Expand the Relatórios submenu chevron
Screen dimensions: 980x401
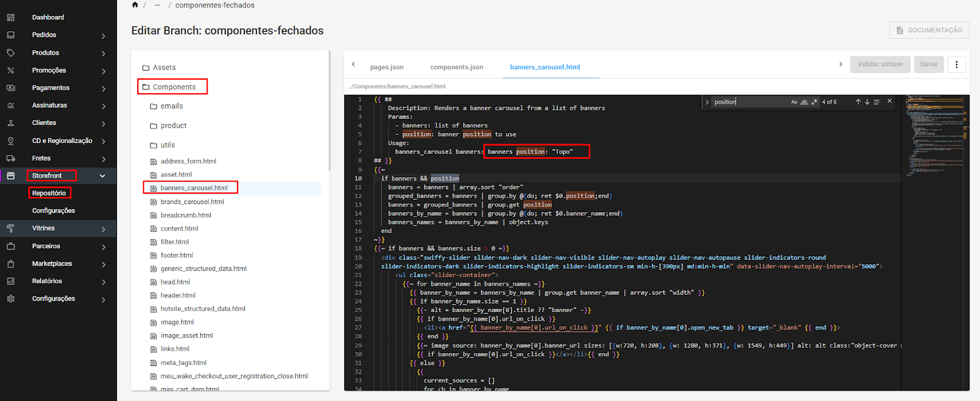104,282
